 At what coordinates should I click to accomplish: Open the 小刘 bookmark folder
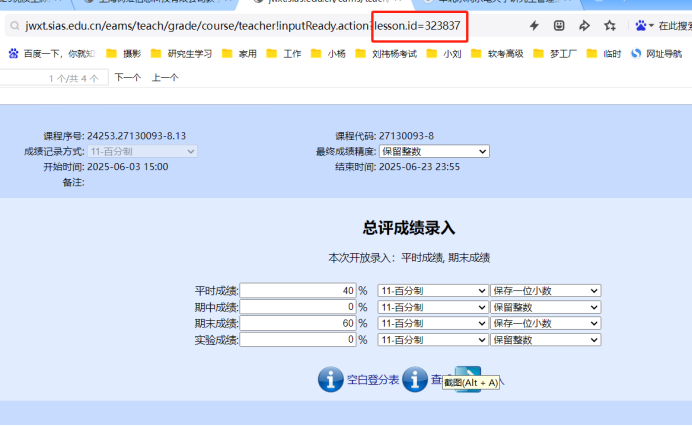[444, 54]
